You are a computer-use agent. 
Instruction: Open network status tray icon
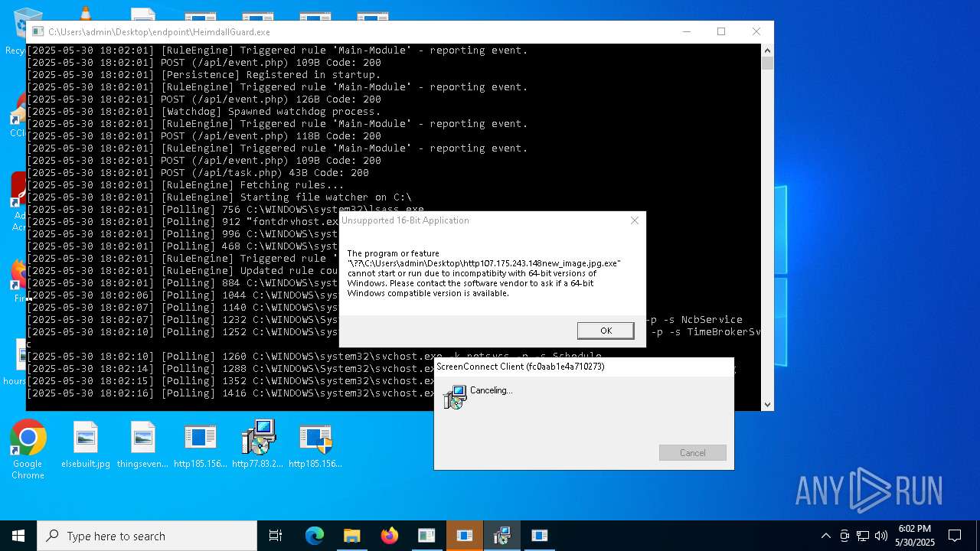pyautogui.click(x=863, y=536)
